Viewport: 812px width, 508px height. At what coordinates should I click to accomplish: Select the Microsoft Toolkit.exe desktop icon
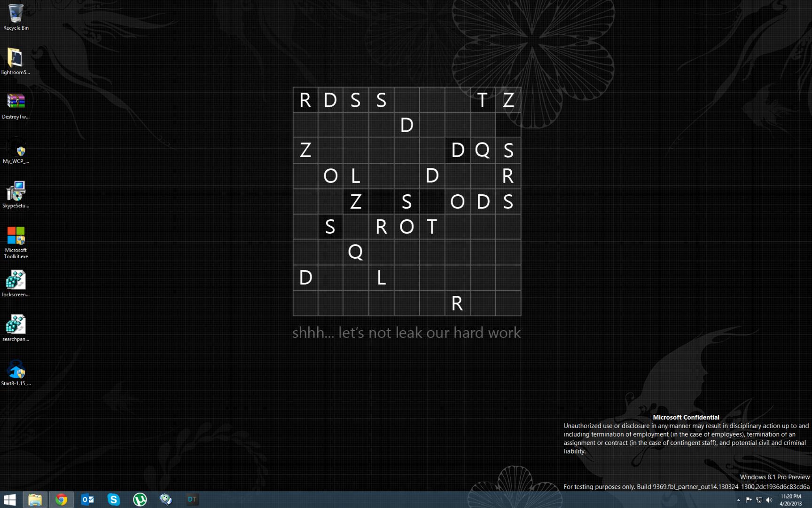click(x=16, y=242)
